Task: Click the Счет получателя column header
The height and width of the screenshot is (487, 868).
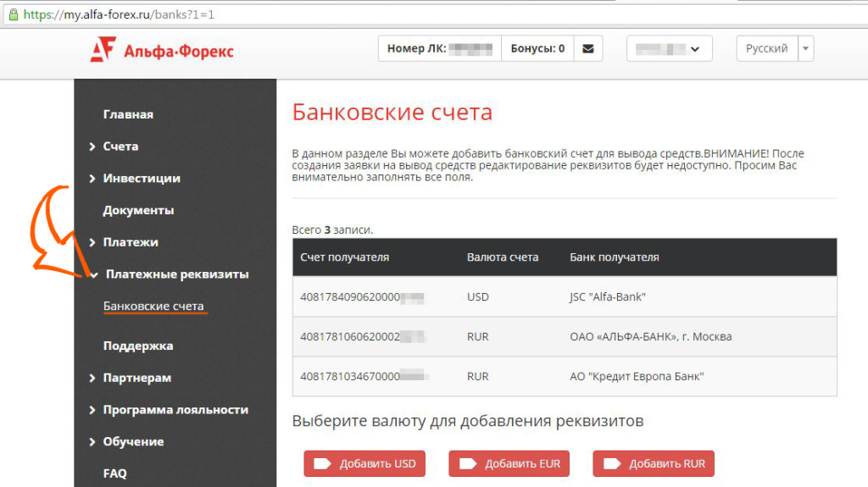Action: coord(344,257)
